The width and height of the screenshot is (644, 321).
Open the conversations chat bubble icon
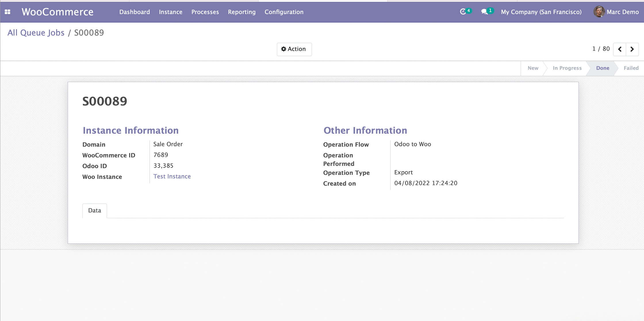coord(484,12)
